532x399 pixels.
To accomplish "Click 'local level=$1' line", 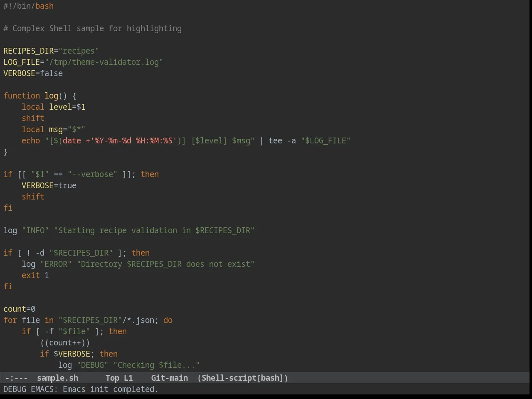I will [54, 107].
